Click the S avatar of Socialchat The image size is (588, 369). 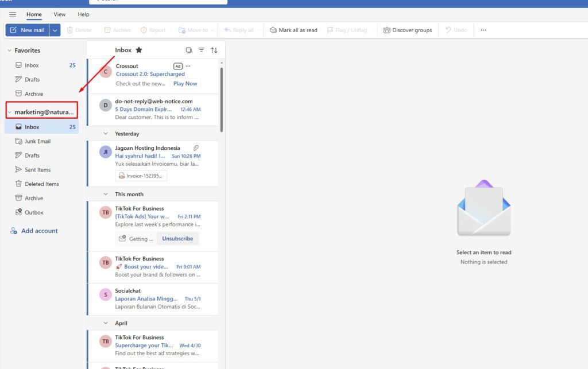[x=106, y=294]
